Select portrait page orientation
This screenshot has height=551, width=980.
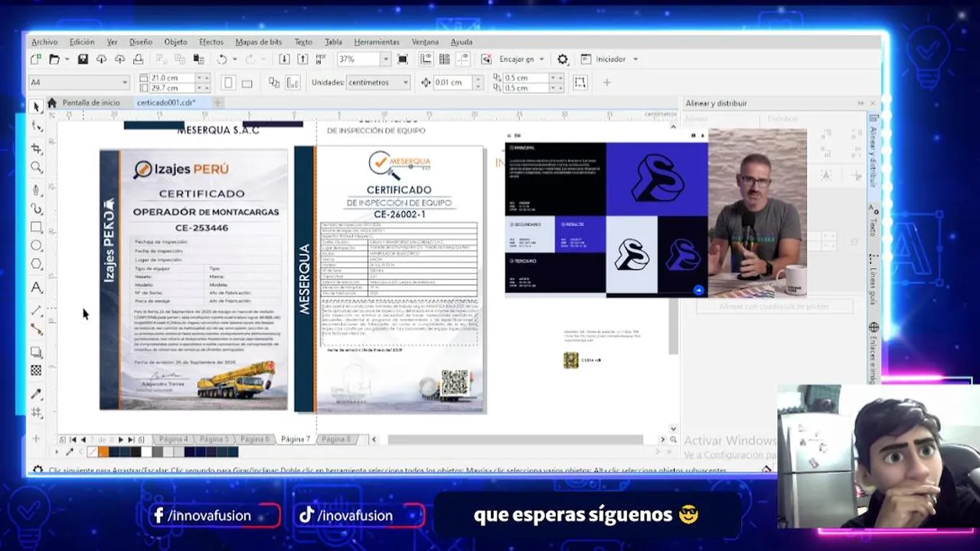pyautogui.click(x=227, y=83)
